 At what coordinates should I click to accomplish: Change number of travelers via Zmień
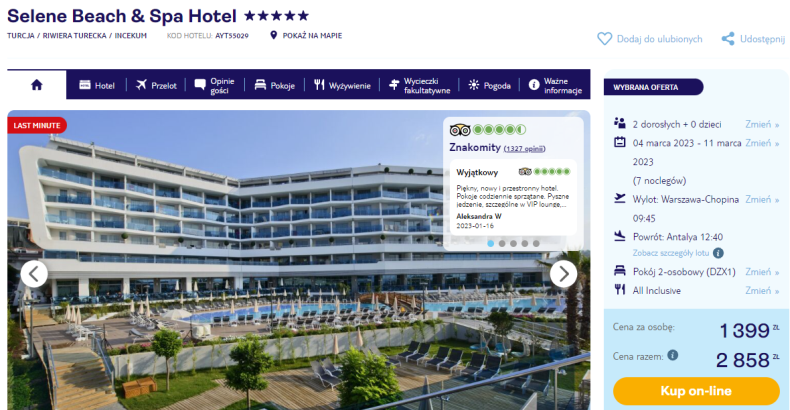[x=762, y=124]
